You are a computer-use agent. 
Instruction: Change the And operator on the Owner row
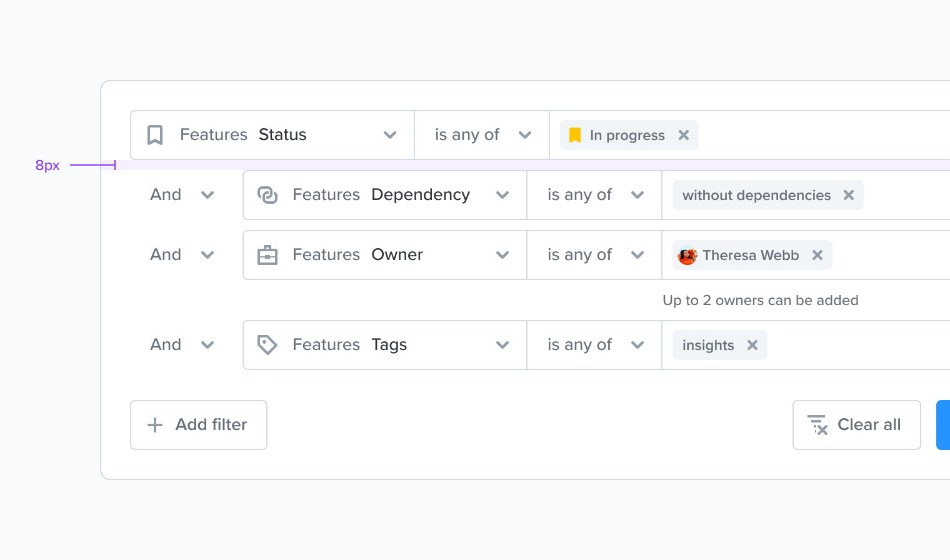(x=182, y=255)
